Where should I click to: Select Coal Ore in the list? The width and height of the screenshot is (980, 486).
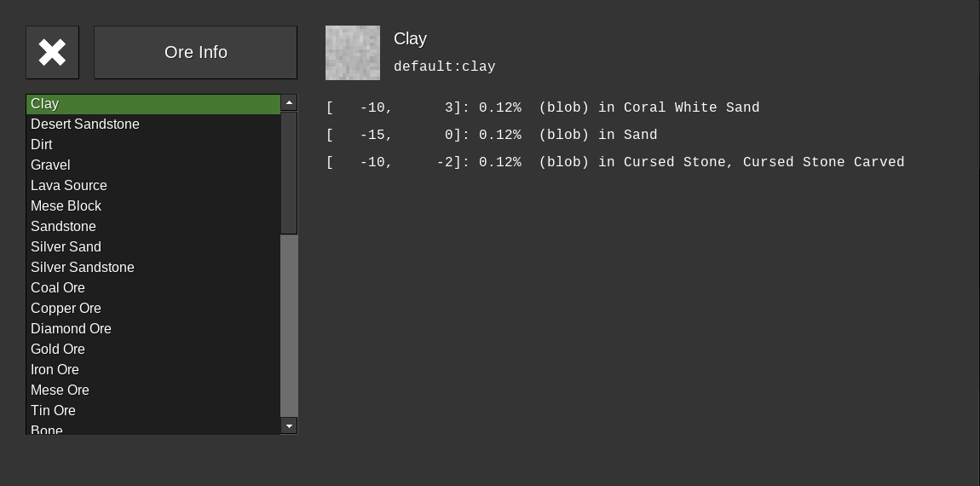point(58,288)
